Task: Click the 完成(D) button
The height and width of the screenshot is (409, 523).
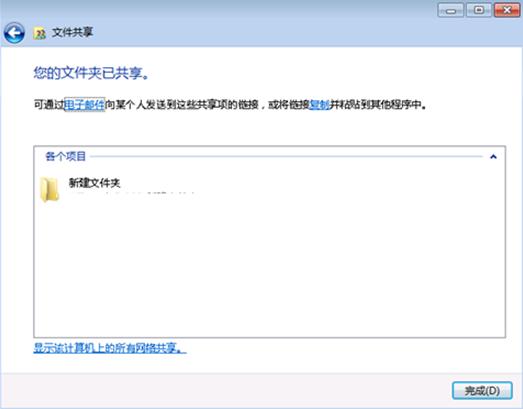Action: pyautogui.click(x=482, y=391)
